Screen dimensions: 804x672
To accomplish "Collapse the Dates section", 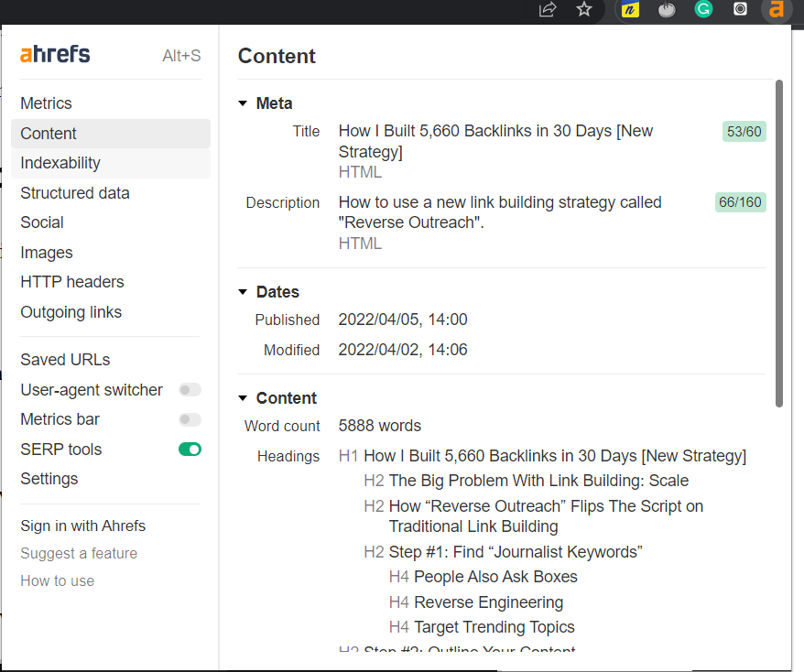I will coord(243,292).
